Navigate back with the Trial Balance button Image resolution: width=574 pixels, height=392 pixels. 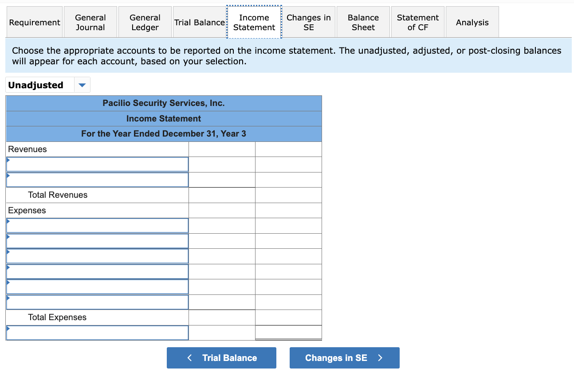click(221, 358)
